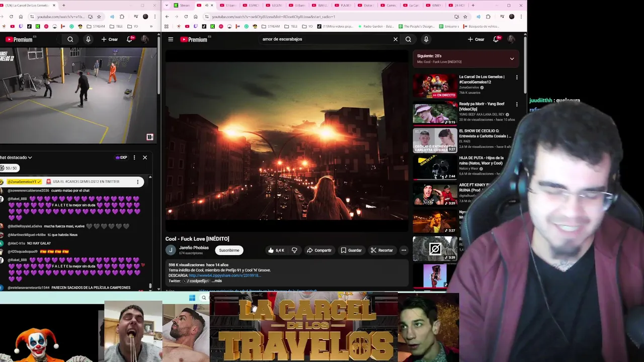Click search magnifier in left YouTube window
This screenshot has height=362, width=644.
pos(70,39)
